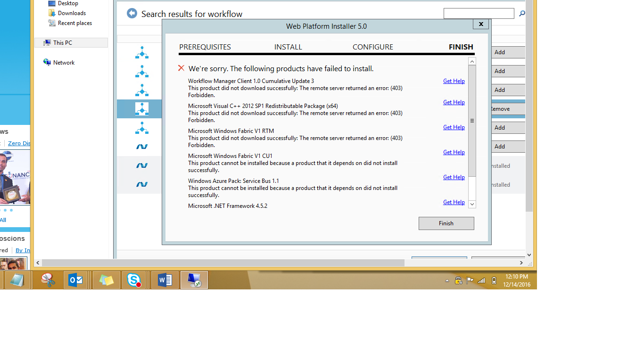
Task: Click the left arrow of the horizontal scrollbar
Action: click(x=38, y=263)
